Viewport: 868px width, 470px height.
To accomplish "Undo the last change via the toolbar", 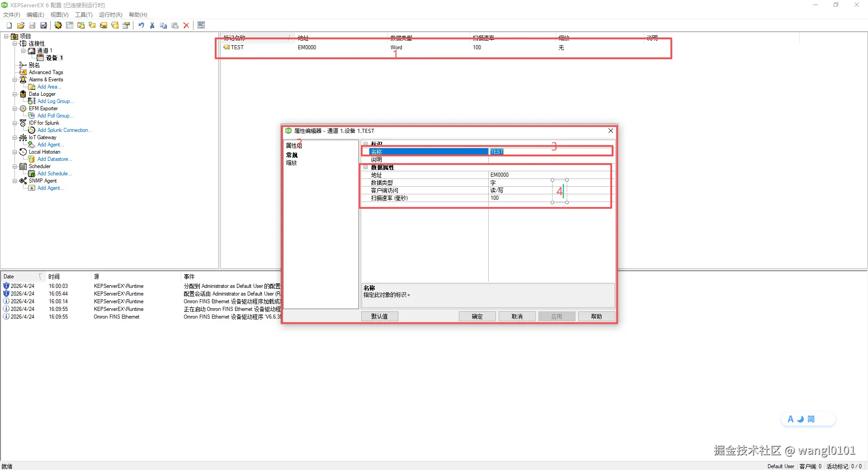I will [141, 25].
